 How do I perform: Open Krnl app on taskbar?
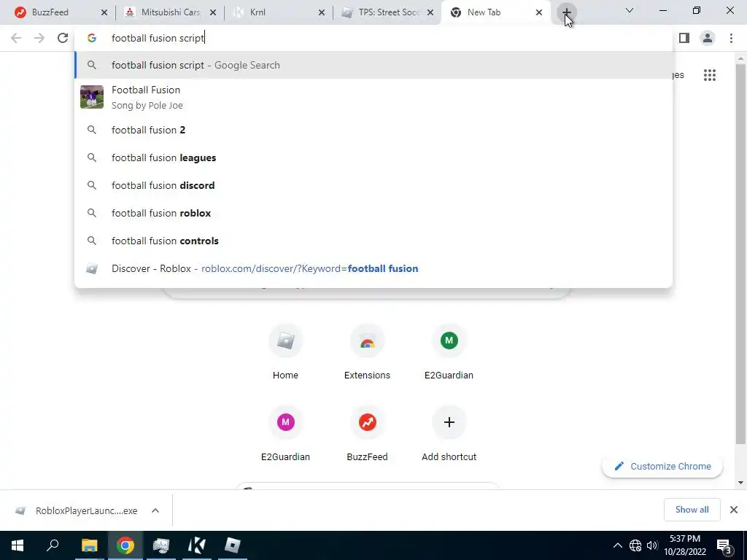[196, 545]
